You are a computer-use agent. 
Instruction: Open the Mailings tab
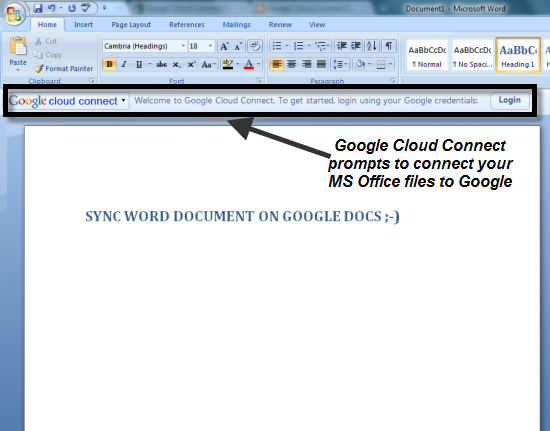(x=236, y=25)
